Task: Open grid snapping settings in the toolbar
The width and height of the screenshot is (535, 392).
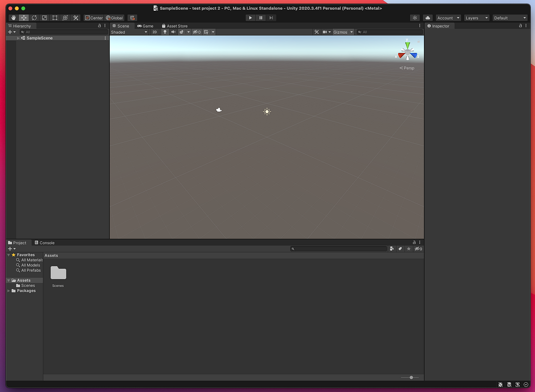Action: [132, 18]
